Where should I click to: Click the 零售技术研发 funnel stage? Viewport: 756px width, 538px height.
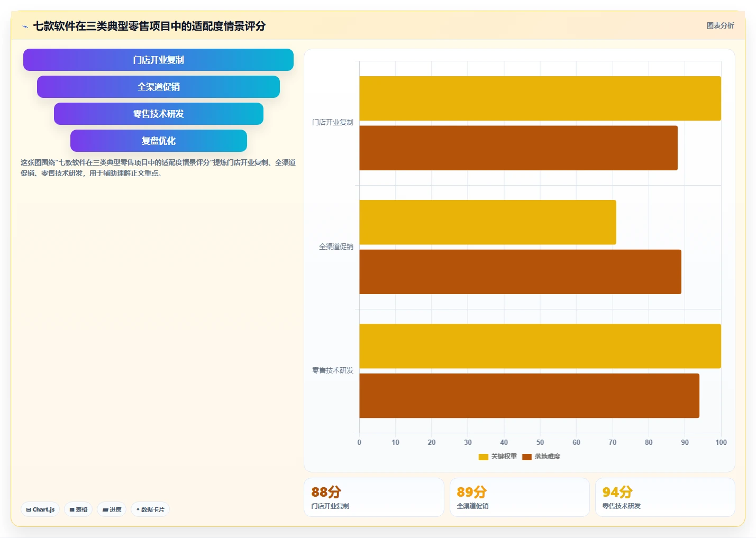(158, 114)
